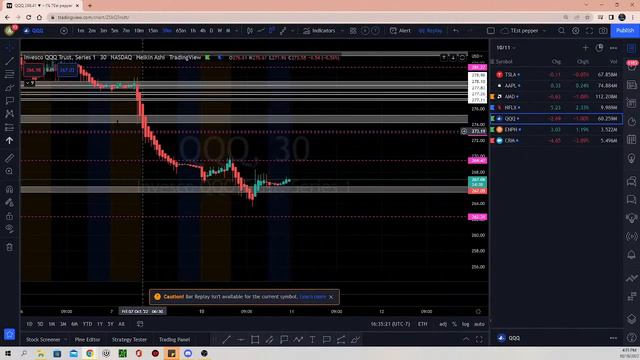Image resolution: width=640 pixels, height=360 pixels.
Task: Open chart settings gear icon
Action: [x=576, y=31]
